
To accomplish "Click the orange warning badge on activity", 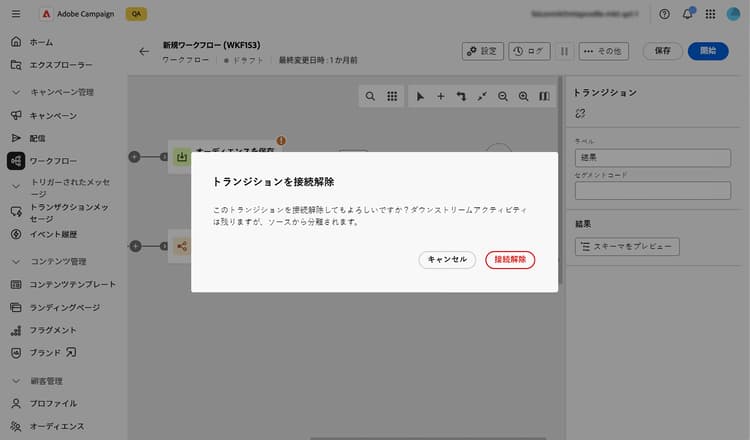I will coord(281,141).
